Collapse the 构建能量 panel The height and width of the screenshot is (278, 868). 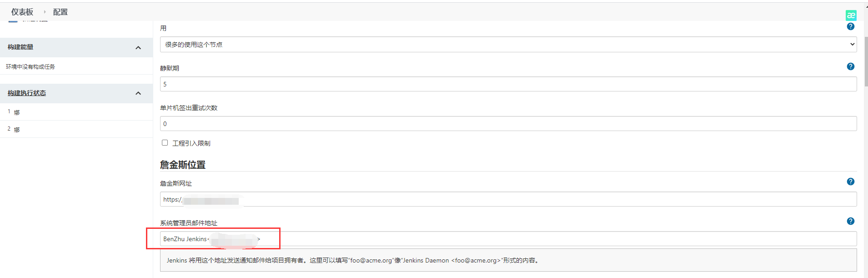[138, 48]
